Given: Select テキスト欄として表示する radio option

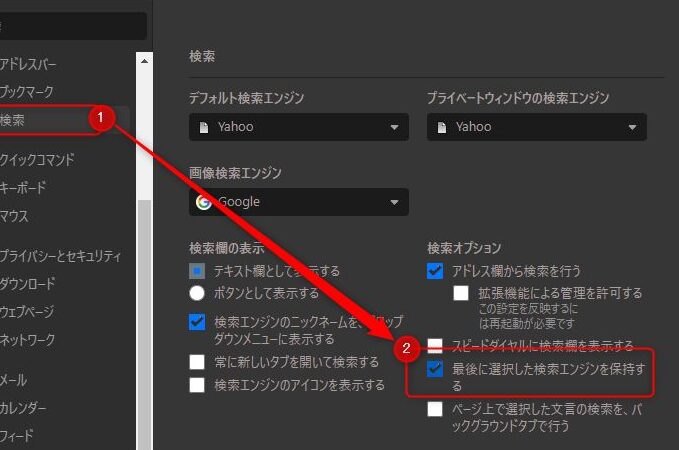Looking at the screenshot, I should [197, 271].
